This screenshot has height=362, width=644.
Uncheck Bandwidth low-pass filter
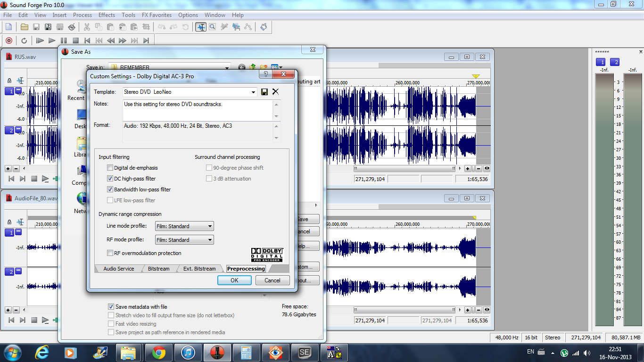click(110, 189)
